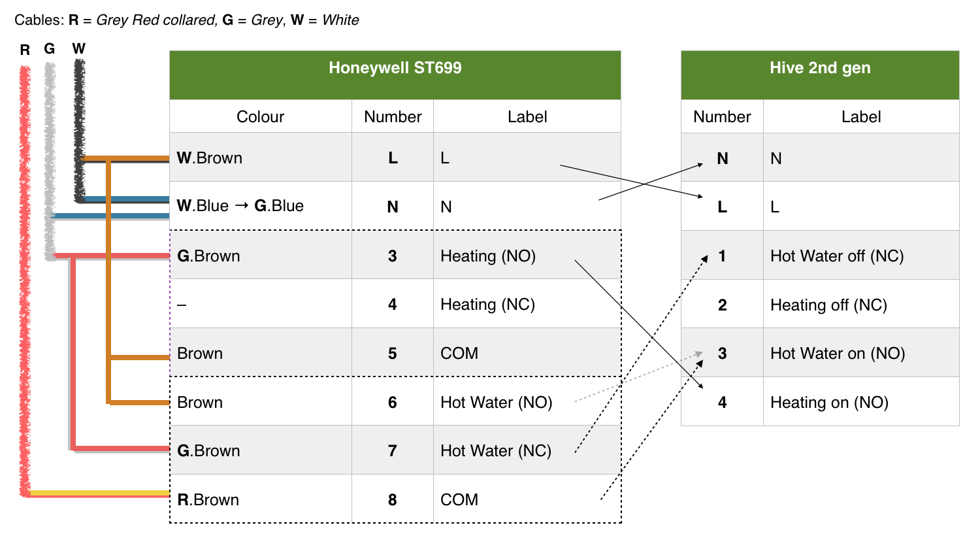Click the Hot Water on (NO) label

pos(838,354)
